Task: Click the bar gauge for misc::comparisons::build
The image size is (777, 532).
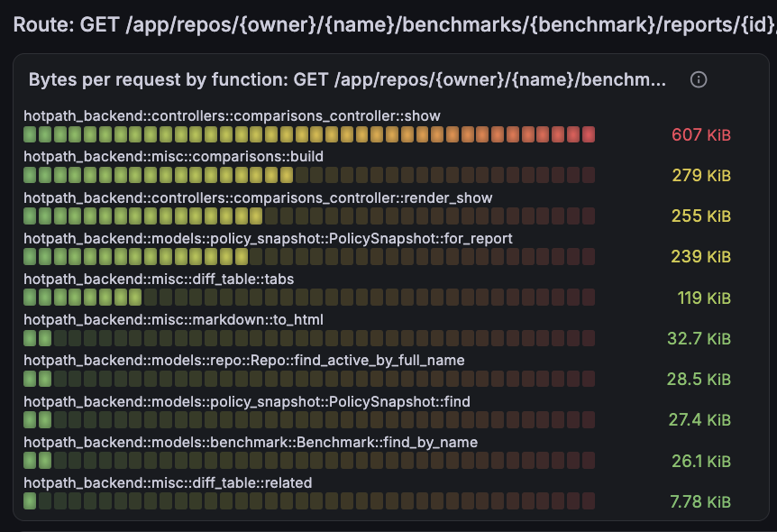Action: [309, 175]
